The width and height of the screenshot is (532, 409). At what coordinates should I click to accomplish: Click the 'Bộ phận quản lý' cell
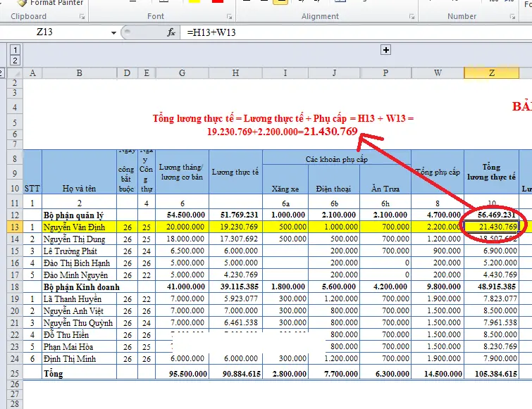(80, 215)
